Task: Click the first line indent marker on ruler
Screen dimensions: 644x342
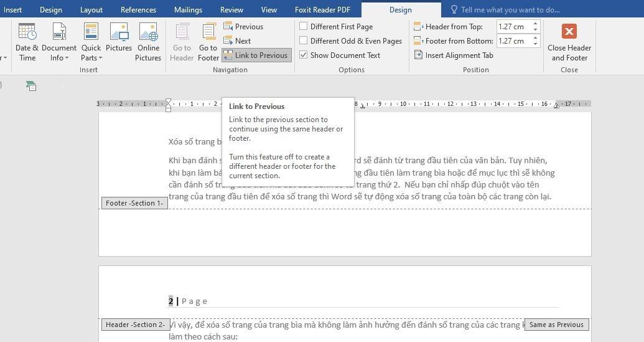Action: pos(168,101)
